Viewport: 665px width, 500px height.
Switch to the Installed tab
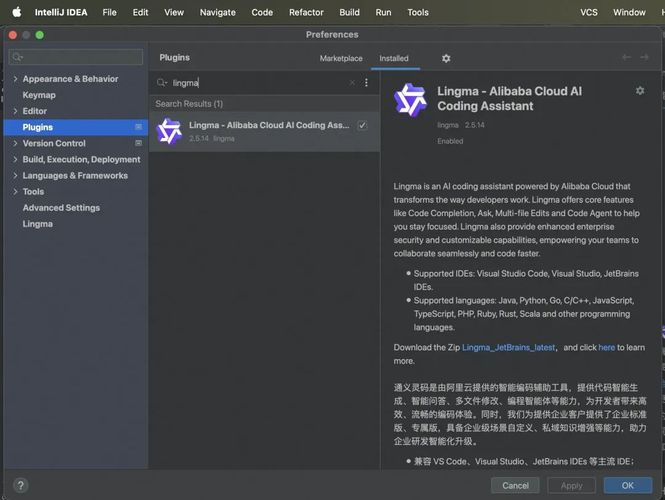click(394, 58)
